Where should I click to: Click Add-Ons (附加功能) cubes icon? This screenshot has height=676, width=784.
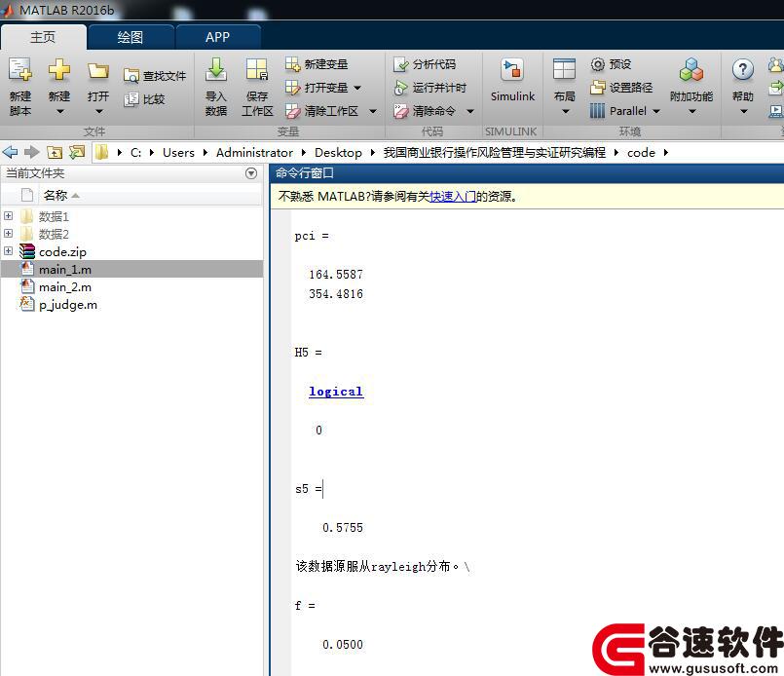(691, 70)
